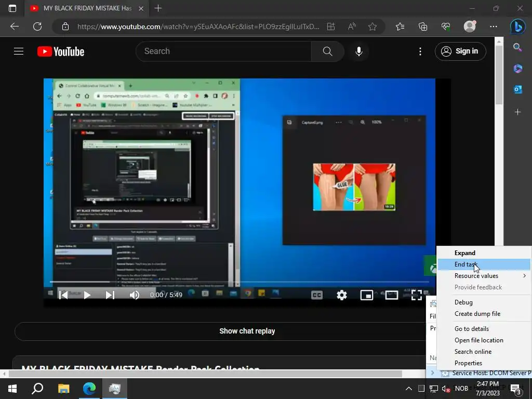Enable the miniplayer
The image size is (532, 399).
coord(367,295)
